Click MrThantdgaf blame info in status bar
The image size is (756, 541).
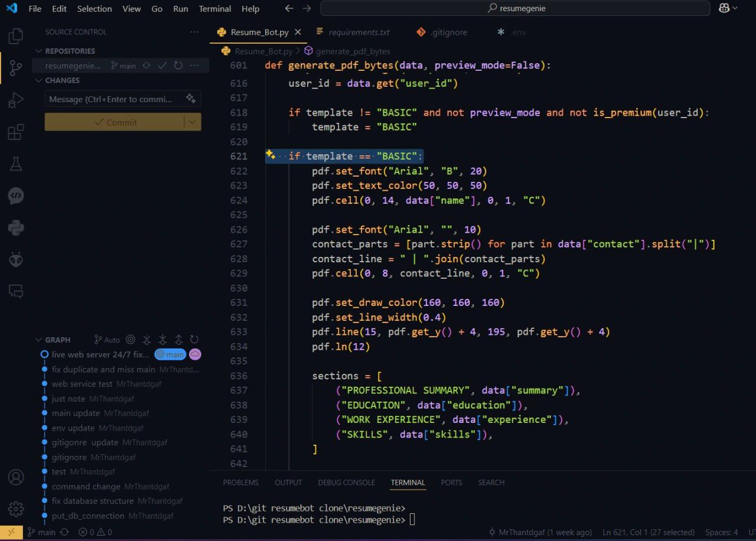pos(540,532)
